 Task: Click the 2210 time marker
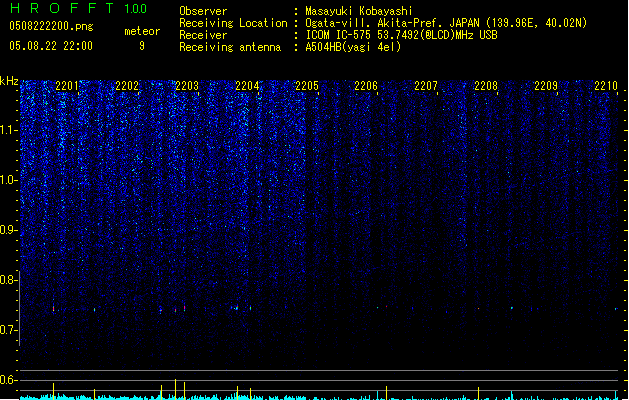point(606,86)
